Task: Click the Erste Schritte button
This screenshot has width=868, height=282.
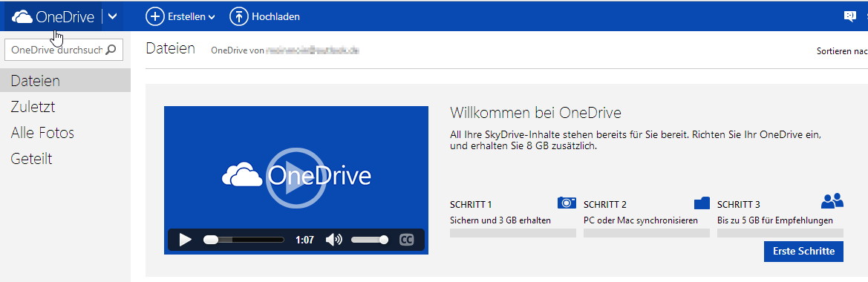Action: pyautogui.click(x=804, y=251)
